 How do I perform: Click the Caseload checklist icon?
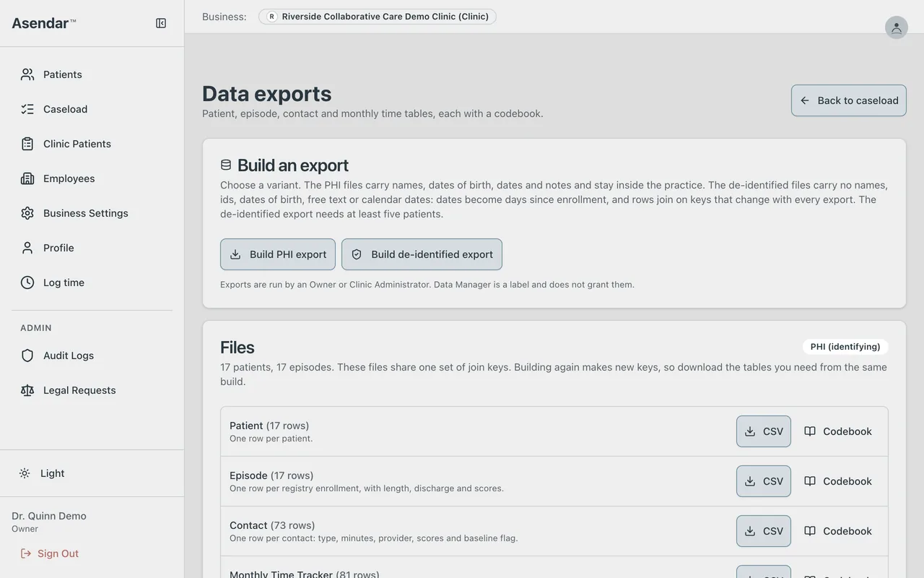(x=27, y=109)
